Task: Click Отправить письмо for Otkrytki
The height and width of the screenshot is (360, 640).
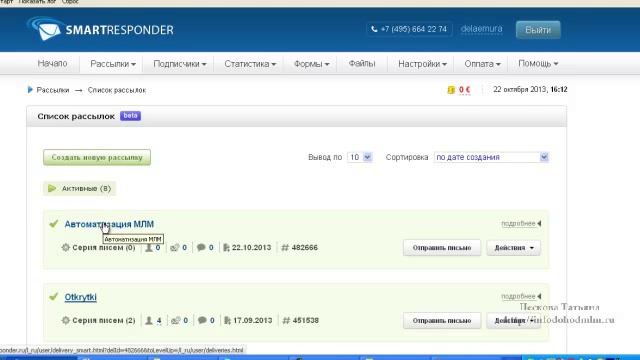Action: pyautogui.click(x=442, y=320)
